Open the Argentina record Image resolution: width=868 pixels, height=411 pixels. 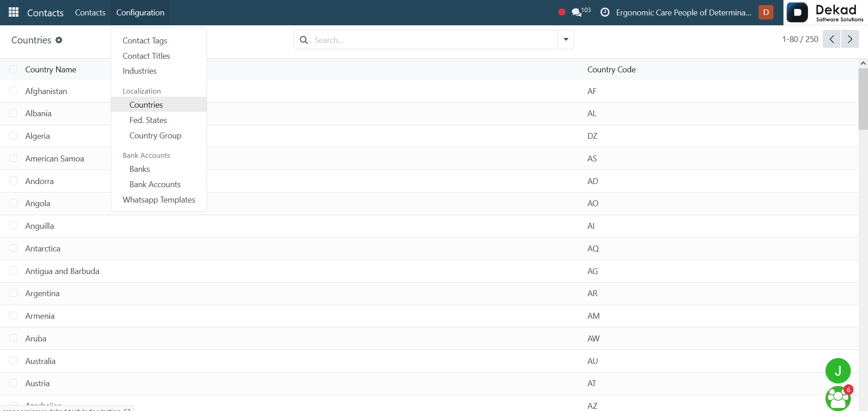pos(429,293)
